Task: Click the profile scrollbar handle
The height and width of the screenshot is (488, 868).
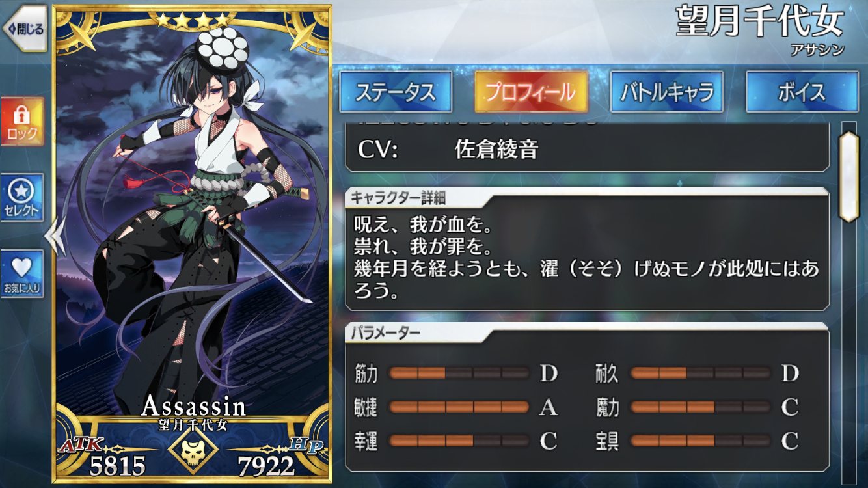Action: point(849,176)
